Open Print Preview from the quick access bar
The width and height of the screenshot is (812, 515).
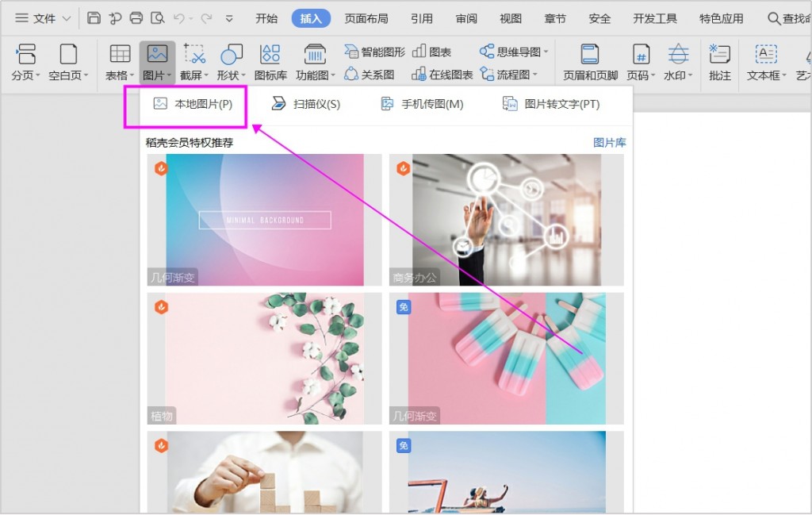coord(158,18)
